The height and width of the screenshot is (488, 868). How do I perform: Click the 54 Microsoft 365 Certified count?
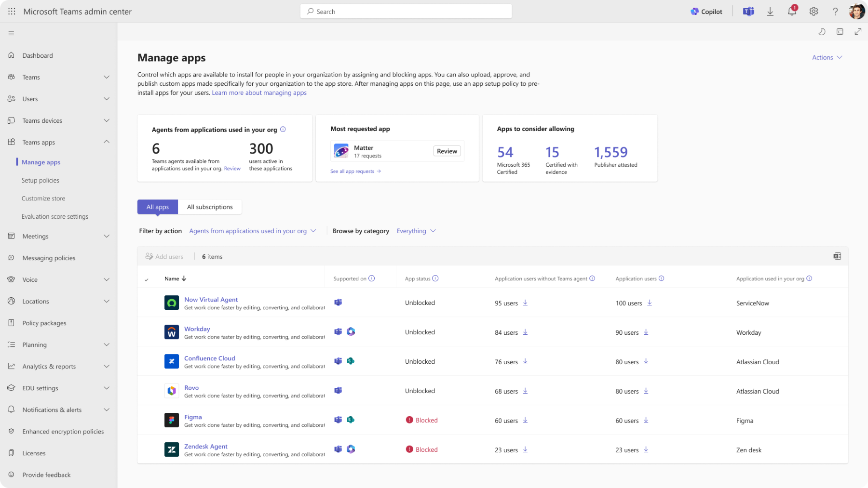(505, 152)
